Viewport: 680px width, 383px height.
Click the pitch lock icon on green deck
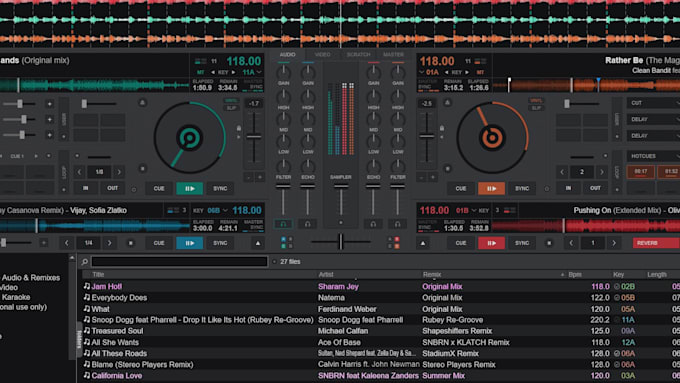pyautogui.click(x=239, y=128)
